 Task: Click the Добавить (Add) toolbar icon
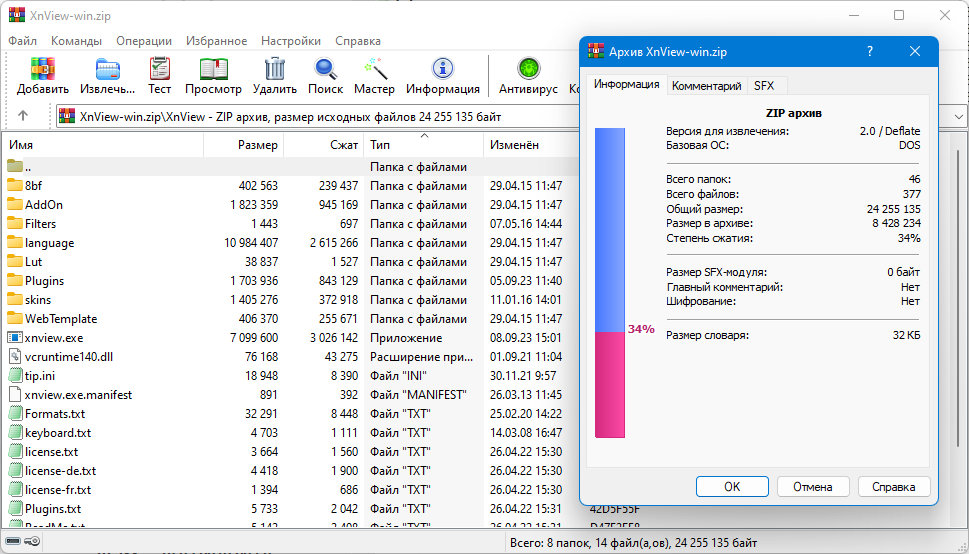coord(43,69)
